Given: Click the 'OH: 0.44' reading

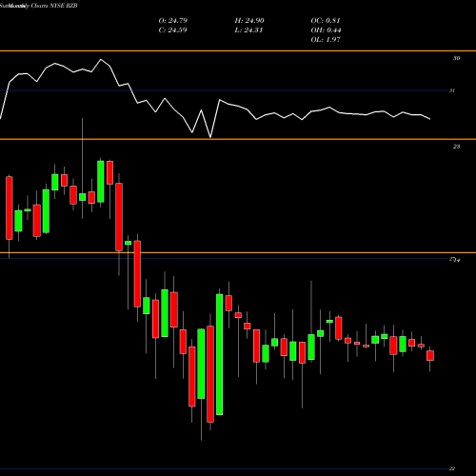Looking at the screenshot, I should click(x=326, y=30).
